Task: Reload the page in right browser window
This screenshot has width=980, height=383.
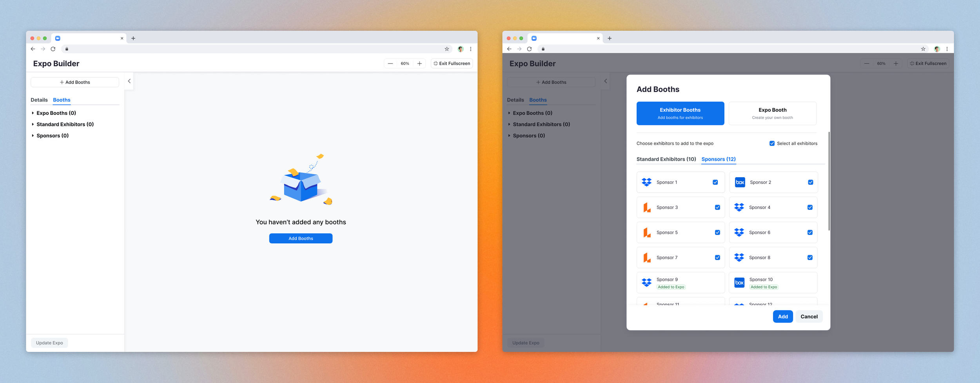Action: (x=530, y=49)
